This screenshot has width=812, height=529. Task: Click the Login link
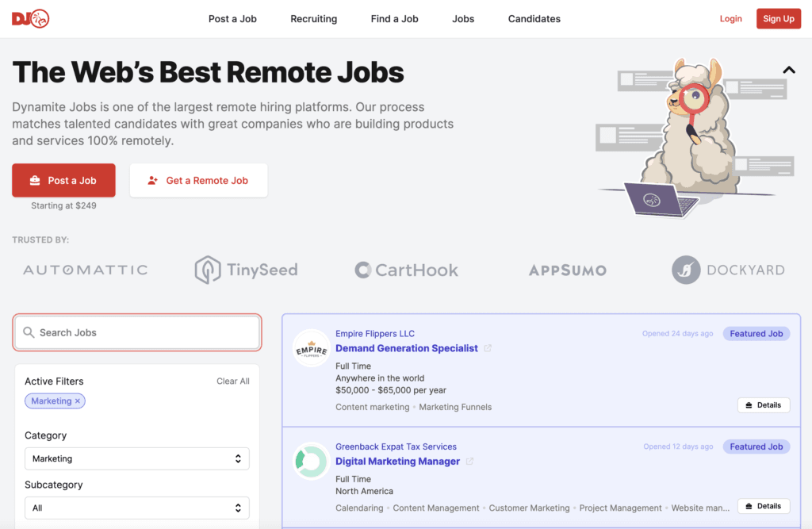coord(730,19)
